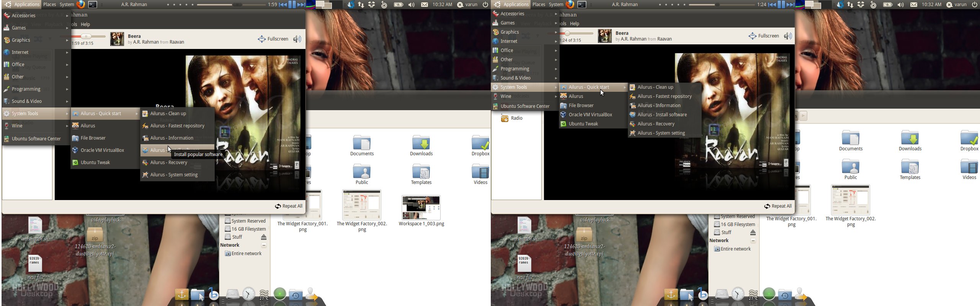The width and height of the screenshot is (980, 306).
Task: Open the varun user menu on the left panel
Action: [x=467, y=5]
